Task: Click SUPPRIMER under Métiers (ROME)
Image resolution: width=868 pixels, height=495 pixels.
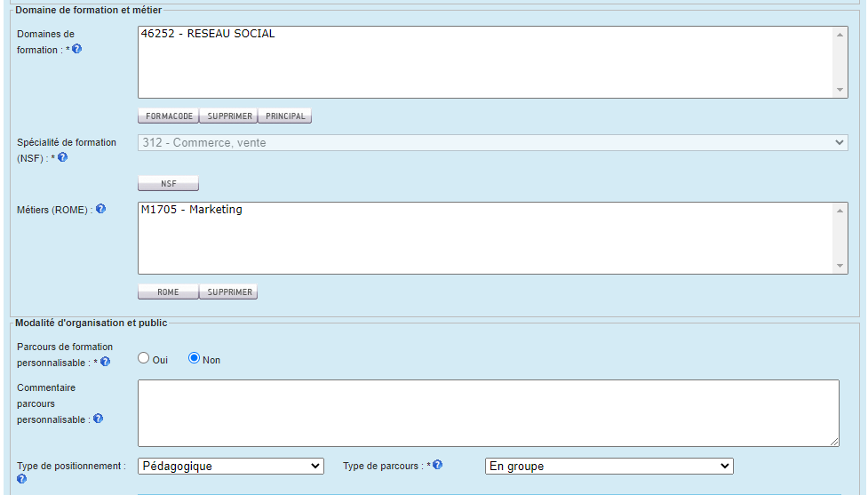Action: (x=229, y=291)
